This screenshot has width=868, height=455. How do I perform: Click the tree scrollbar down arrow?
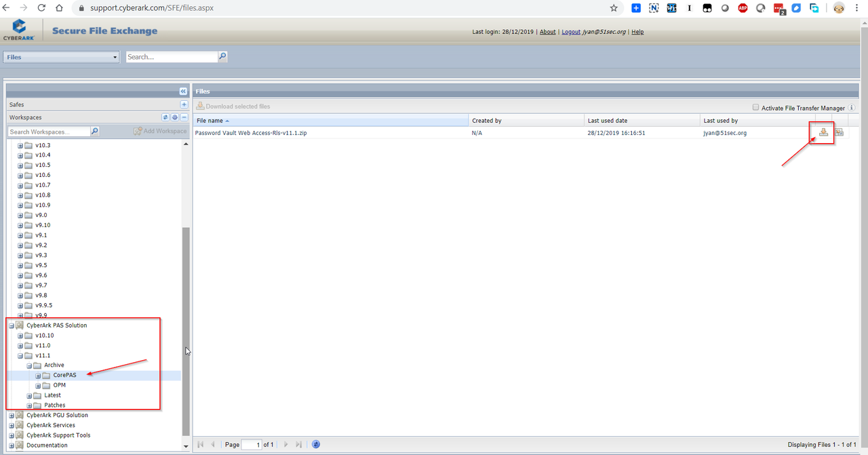pos(186,446)
